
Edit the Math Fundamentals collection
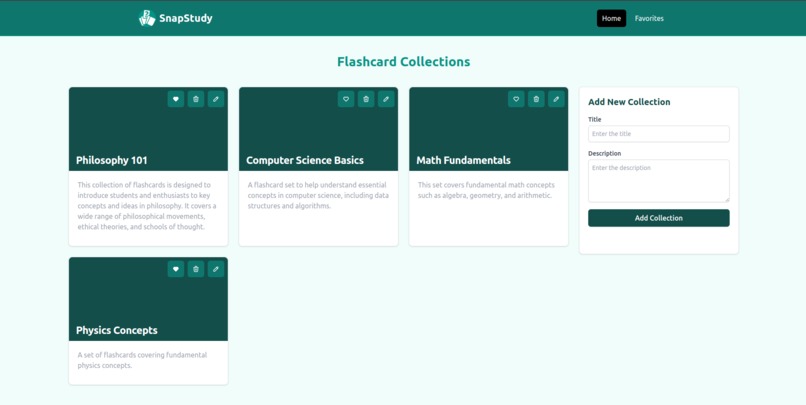tap(556, 99)
